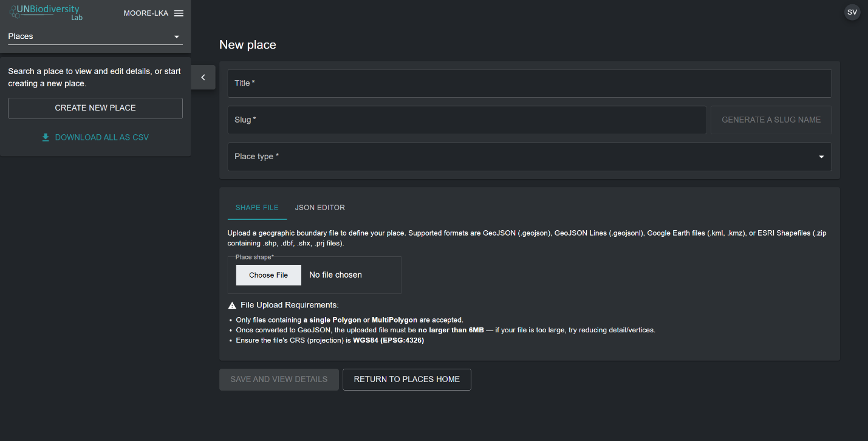Image resolution: width=868 pixels, height=441 pixels.
Task: Click the 'No file chosen' text
Action: [x=335, y=275]
